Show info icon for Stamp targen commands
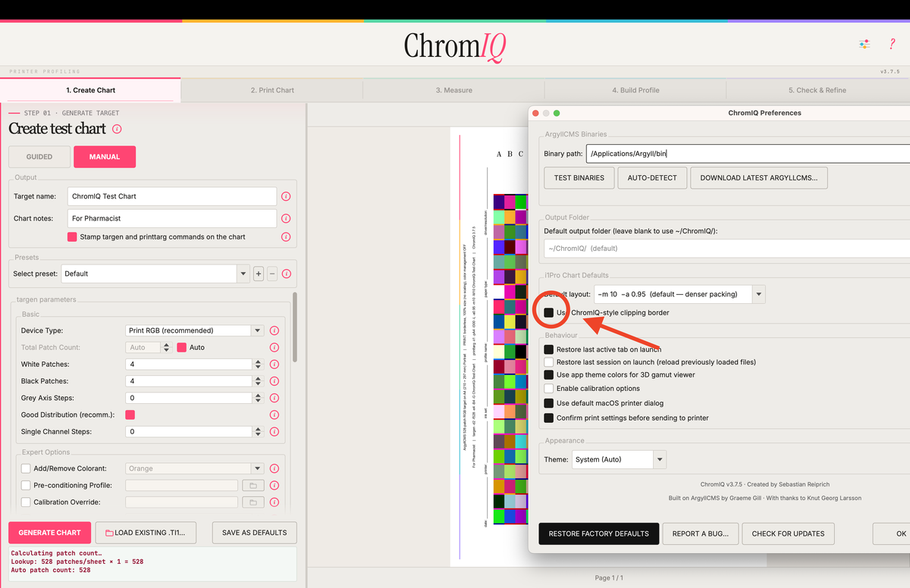This screenshot has height=588, width=910. tap(286, 237)
